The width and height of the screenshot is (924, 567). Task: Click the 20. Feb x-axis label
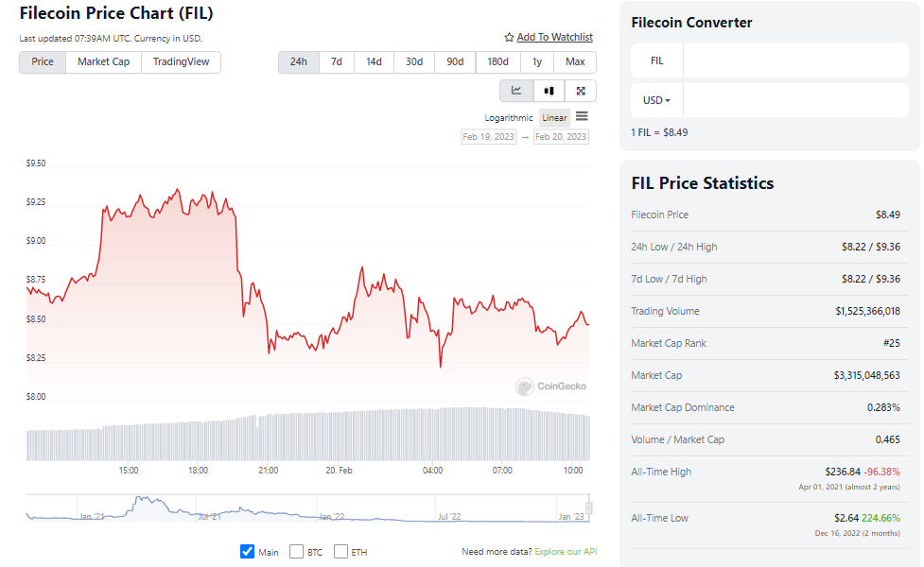pyautogui.click(x=339, y=471)
